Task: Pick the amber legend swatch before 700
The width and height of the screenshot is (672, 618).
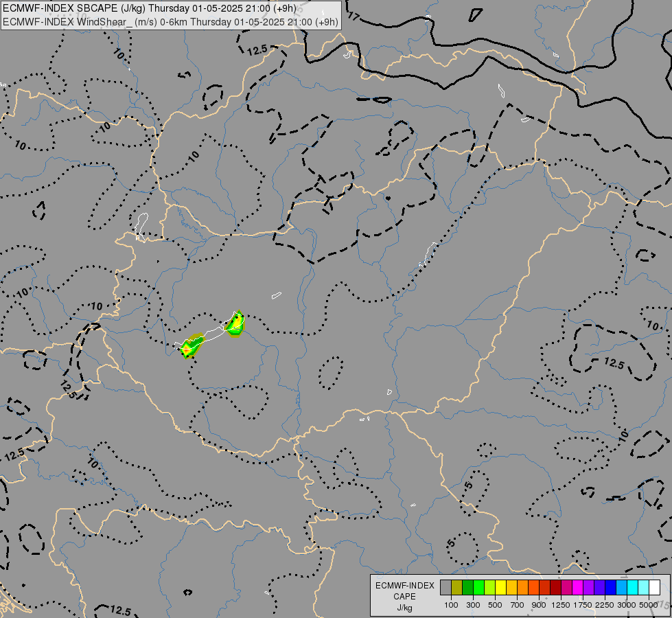Action: tap(511, 587)
